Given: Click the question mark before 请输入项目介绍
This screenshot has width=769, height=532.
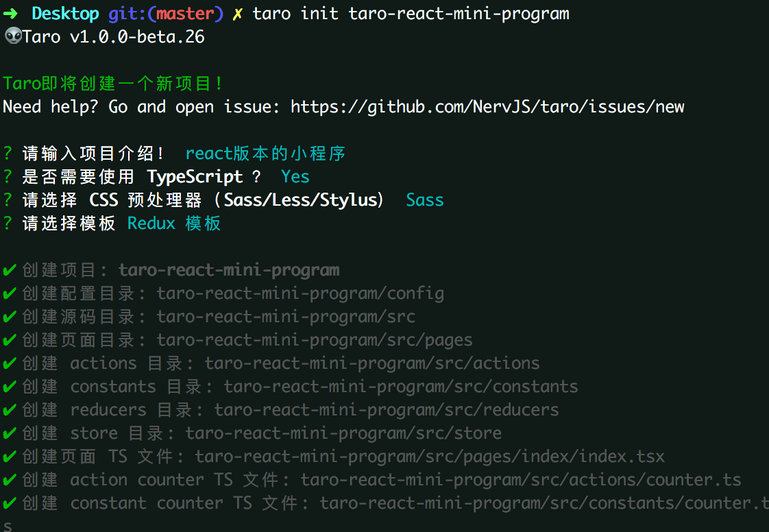Looking at the screenshot, I should pyautogui.click(x=8, y=153).
